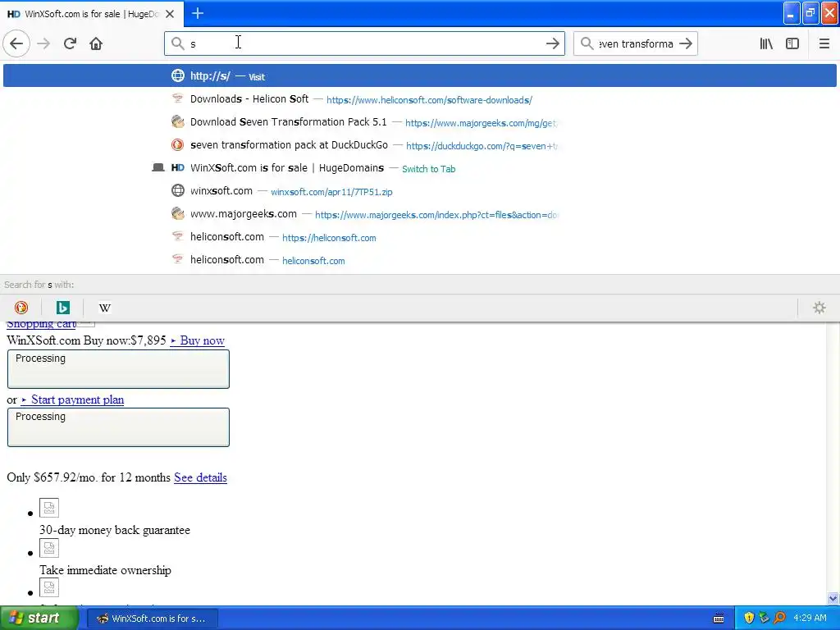Screen dimensions: 840x630
Task: Open the See details link
Action: pyautogui.click(x=200, y=477)
